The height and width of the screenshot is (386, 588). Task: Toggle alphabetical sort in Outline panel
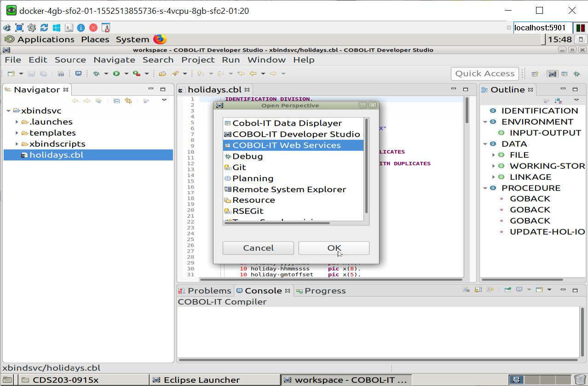(x=558, y=101)
